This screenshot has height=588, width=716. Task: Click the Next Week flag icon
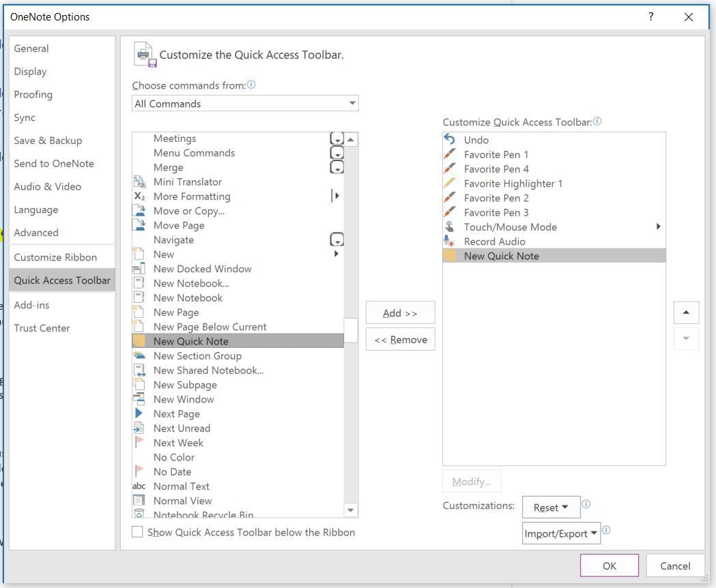[x=139, y=443]
